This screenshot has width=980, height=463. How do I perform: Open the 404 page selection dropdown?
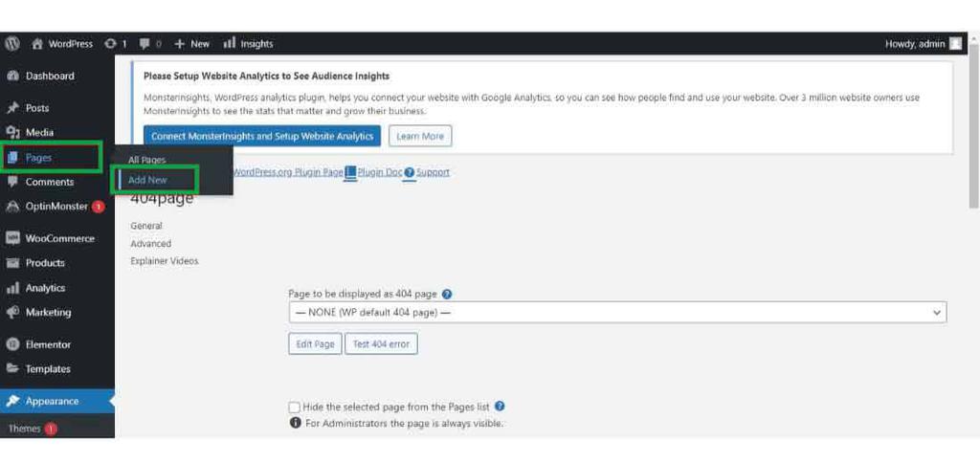coord(616,313)
